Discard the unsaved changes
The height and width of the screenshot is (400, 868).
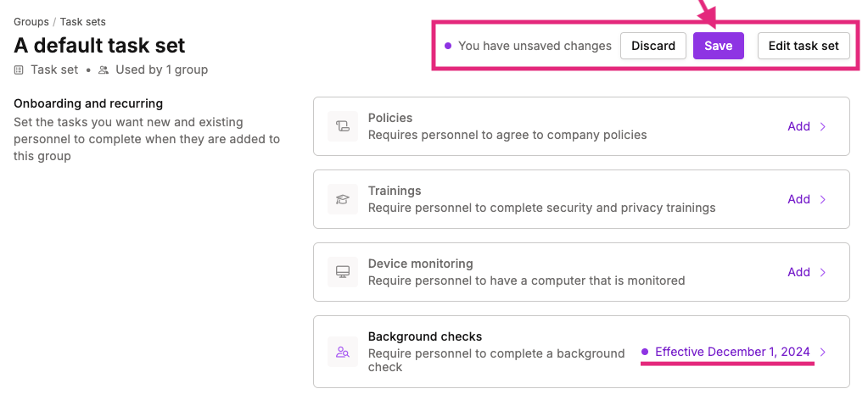point(653,46)
